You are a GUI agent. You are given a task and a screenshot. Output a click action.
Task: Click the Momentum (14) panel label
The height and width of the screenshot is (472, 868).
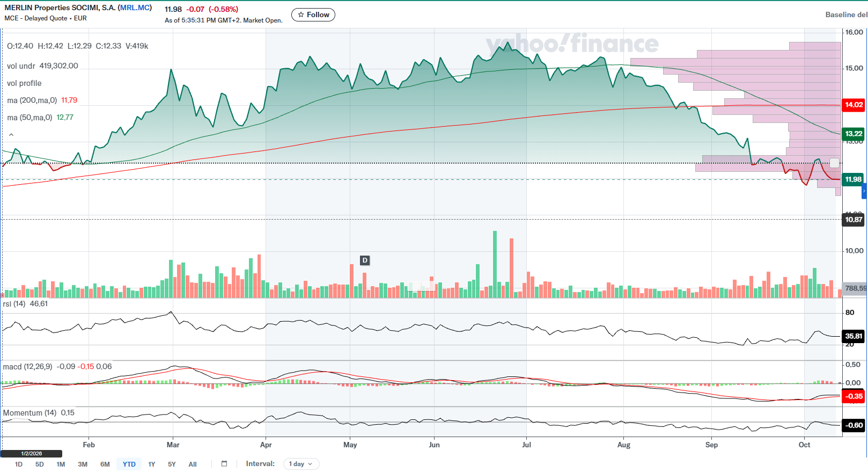tap(30, 413)
